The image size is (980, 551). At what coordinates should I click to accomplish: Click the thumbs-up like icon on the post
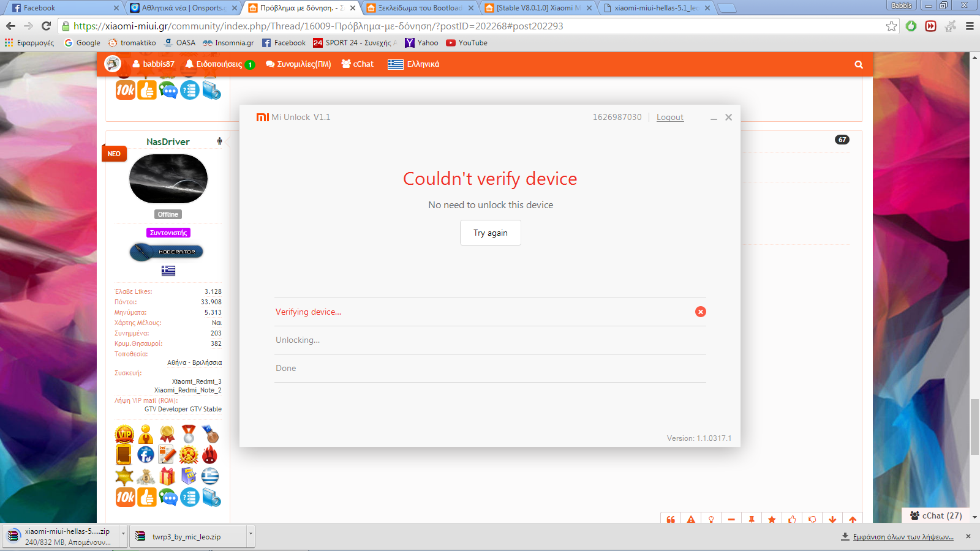(x=792, y=519)
